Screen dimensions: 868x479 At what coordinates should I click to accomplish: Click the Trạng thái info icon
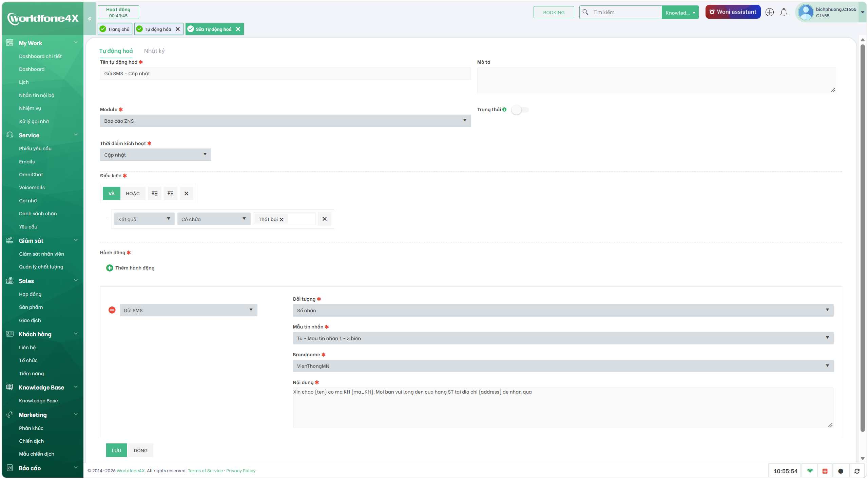click(x=504, y=109)
